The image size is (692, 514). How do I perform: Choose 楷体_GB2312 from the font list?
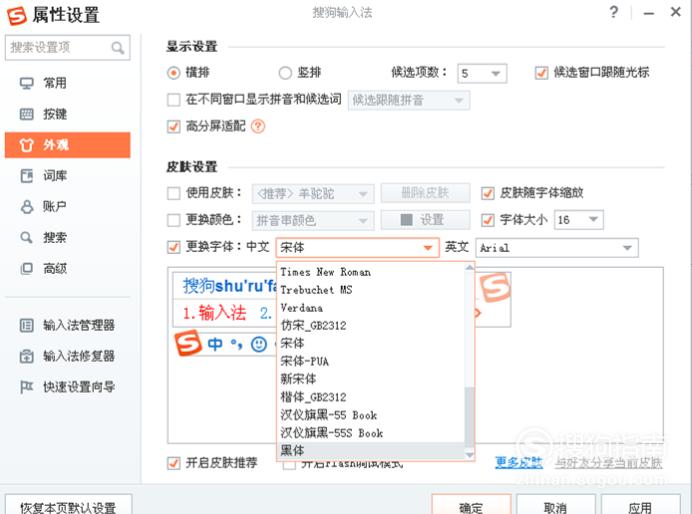coord(371,397)
